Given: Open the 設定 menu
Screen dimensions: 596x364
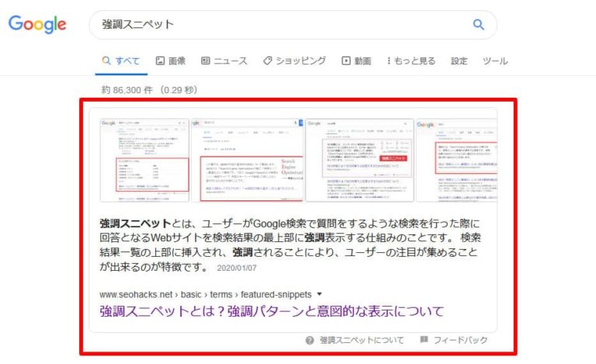Looking at the screenshot, I should point(459,61).
